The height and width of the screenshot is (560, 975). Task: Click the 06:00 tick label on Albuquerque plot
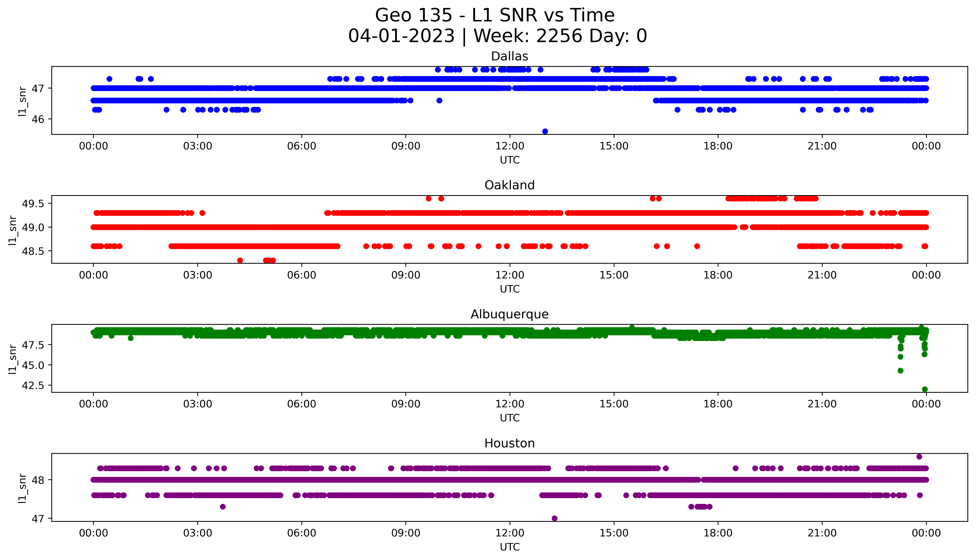(302, 404)
